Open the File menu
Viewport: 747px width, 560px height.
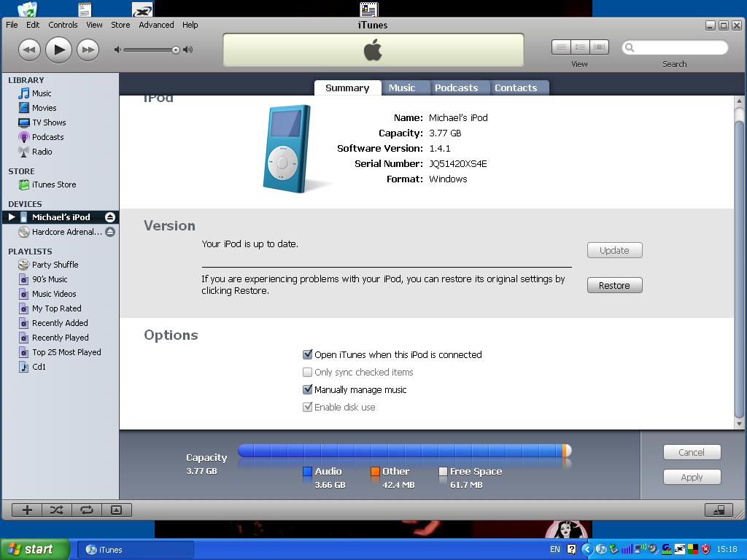tap(12, 25)
